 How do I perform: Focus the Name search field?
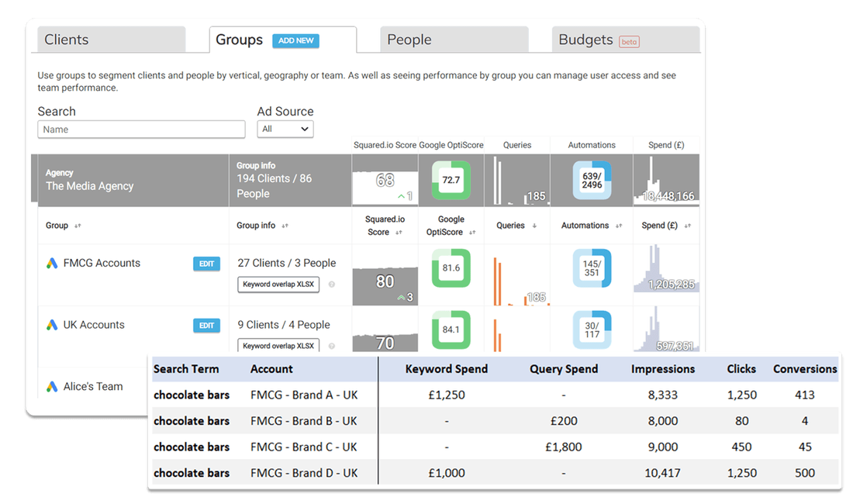(141, 129)
